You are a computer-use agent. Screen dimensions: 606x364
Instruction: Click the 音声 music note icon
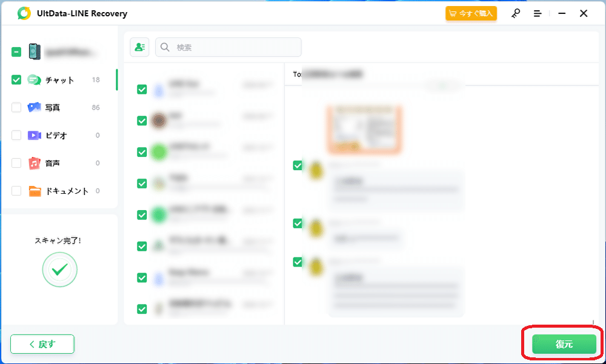click(x=34, y=163)
